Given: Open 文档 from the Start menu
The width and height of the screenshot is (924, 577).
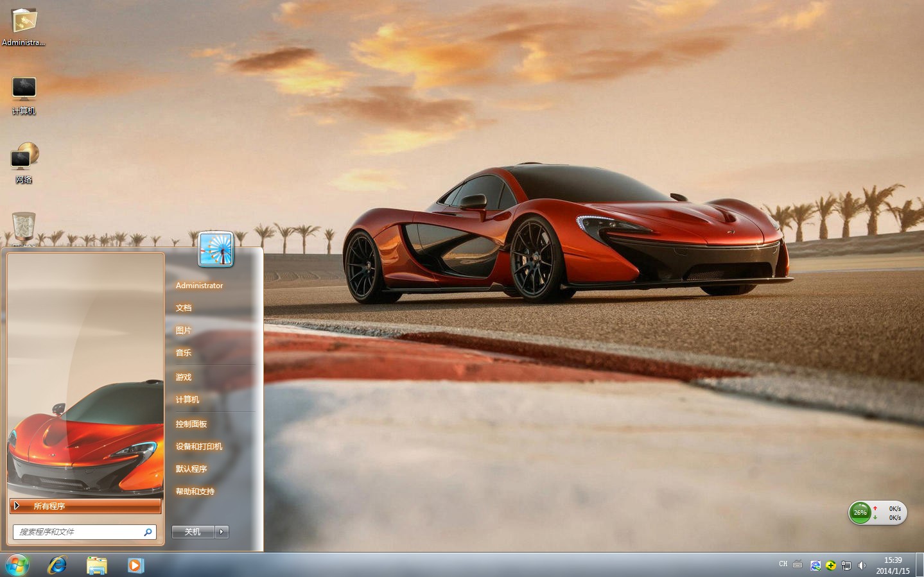Looking at the screenshot, I should pos(184,308).
